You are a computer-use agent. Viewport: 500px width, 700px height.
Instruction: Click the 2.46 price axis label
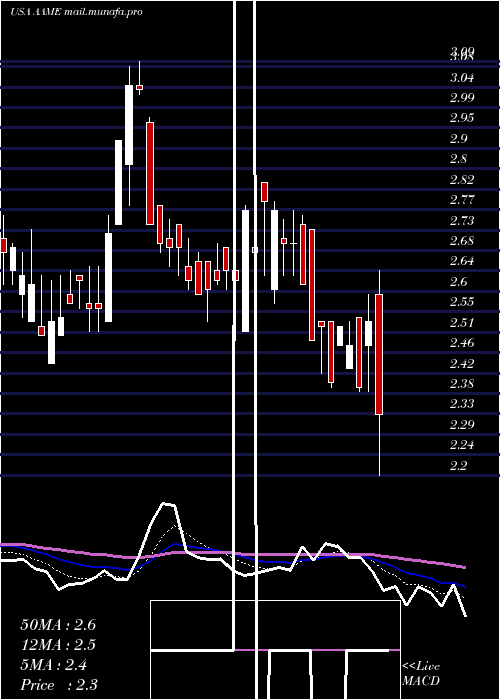[x=462, y=343]
